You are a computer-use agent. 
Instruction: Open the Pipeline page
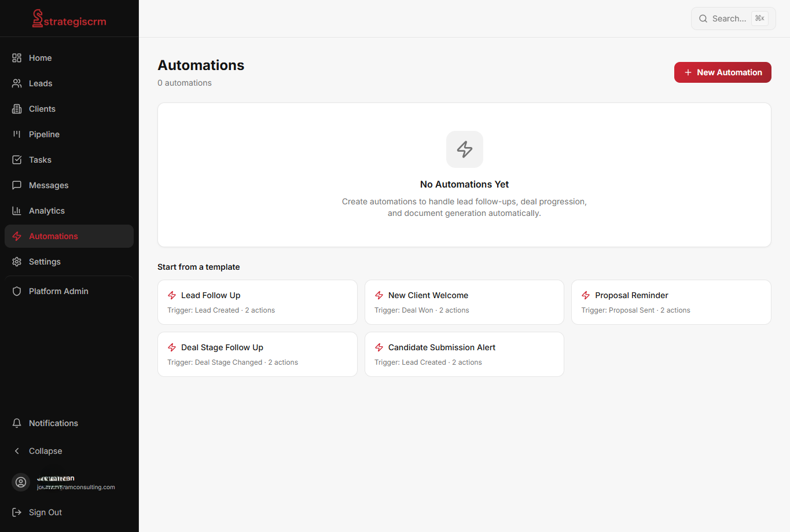69,134
